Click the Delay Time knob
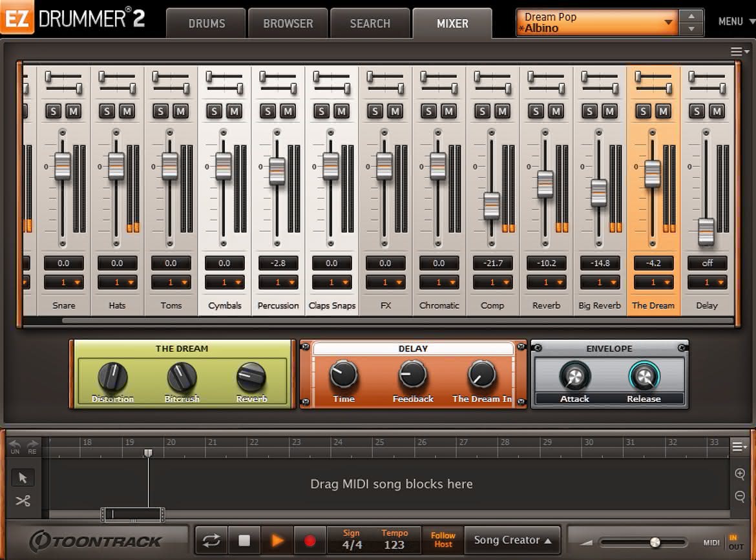Viewport: 756px width, 560px height. pos(344,375)
